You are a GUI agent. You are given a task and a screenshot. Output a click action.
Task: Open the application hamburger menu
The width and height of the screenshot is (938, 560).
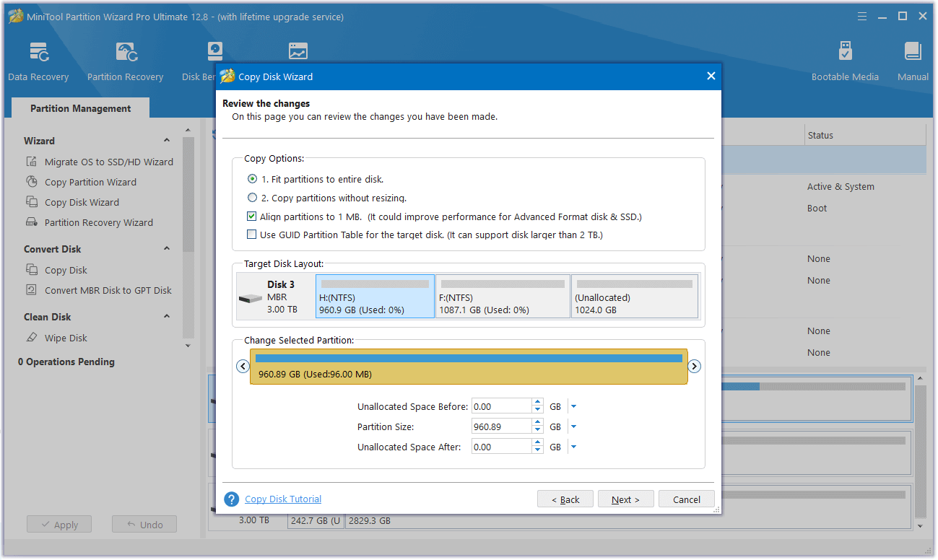tap(861, 16)
